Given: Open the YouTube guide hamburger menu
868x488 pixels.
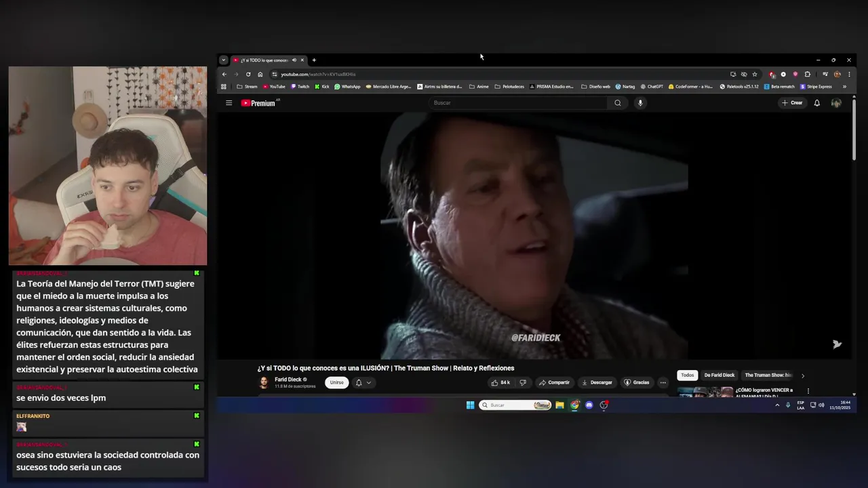Looking at the screenshot, I should pos(229,103).
